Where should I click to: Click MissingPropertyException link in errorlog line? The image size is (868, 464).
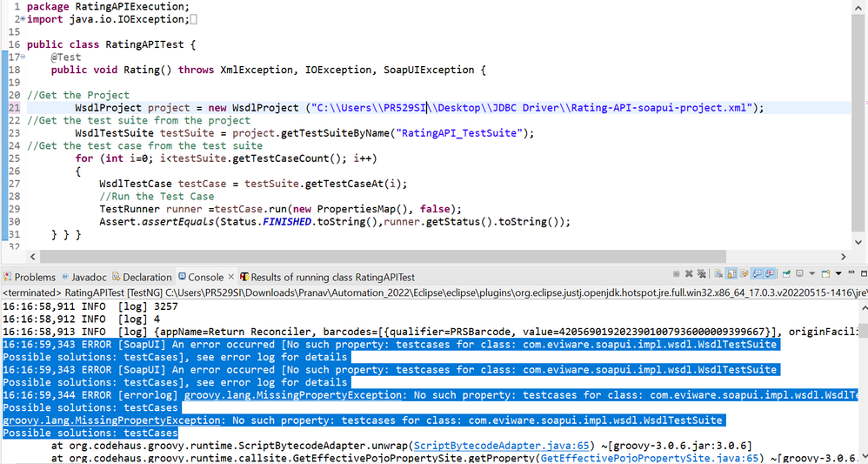point(293,395)
